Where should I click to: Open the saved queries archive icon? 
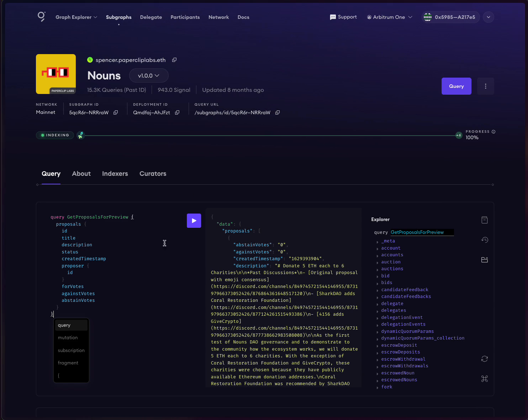485,220
